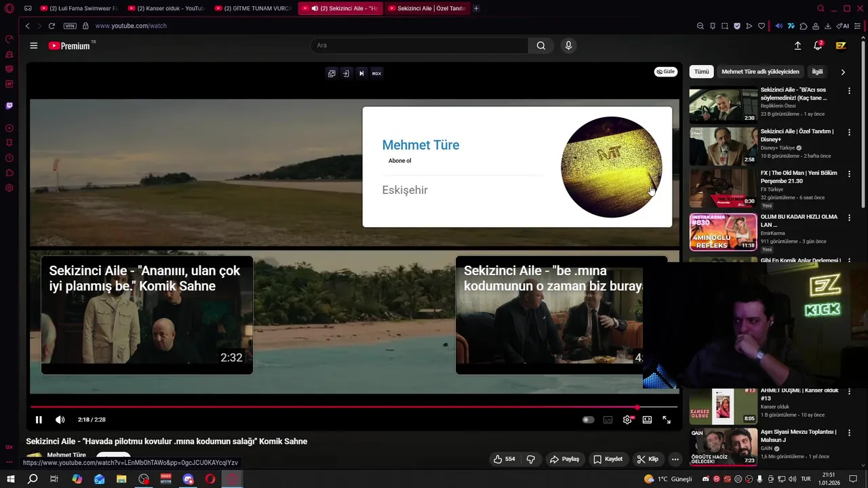Reload the current page
This screenshot has width=868, height=488.
(x=52, y=26)
